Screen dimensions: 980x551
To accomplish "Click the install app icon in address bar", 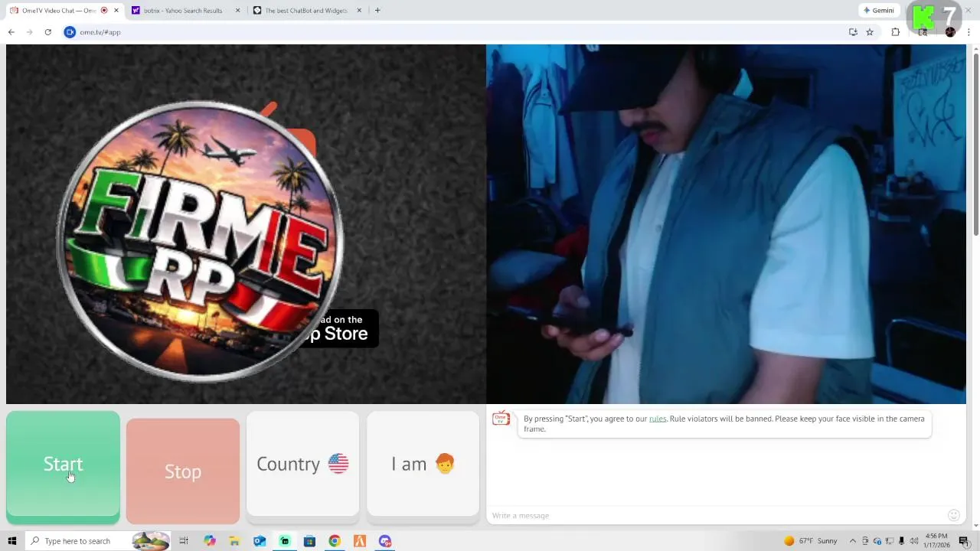I will (x=853, y=32).
